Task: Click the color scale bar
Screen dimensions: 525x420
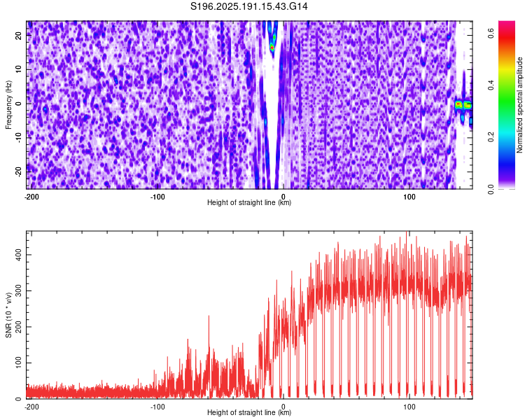Action: pyautogui.click(x=507, y=105)
